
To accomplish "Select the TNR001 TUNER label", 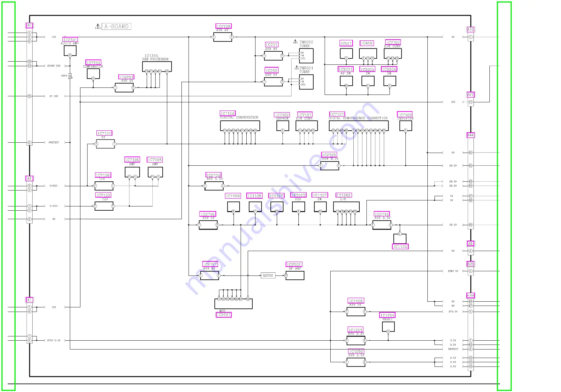I will coord(305,70).
